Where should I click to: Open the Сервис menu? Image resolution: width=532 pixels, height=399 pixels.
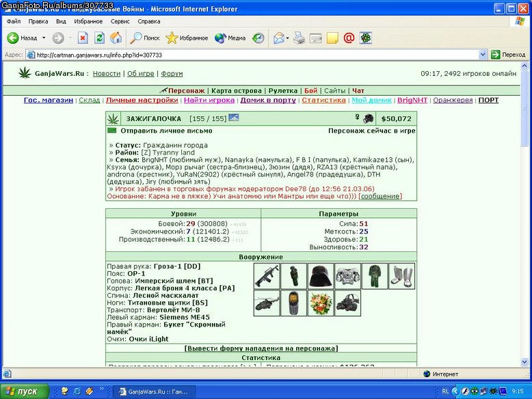point(120,21)
